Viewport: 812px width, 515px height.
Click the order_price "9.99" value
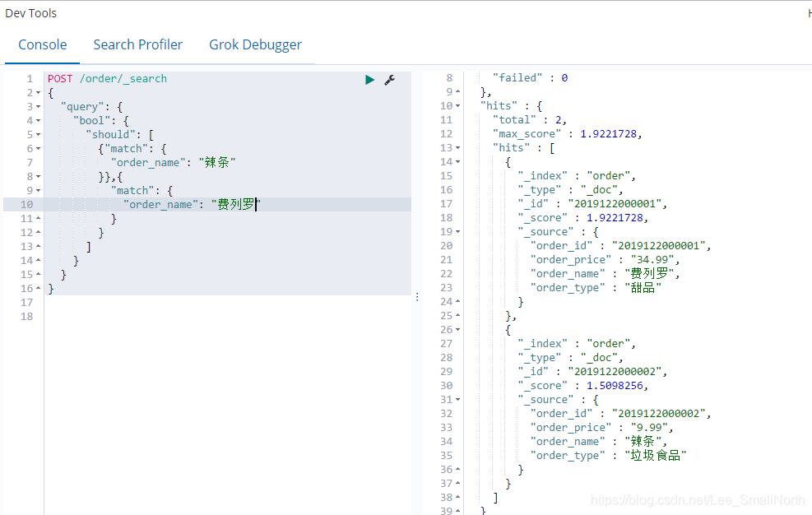coord(649,428)
